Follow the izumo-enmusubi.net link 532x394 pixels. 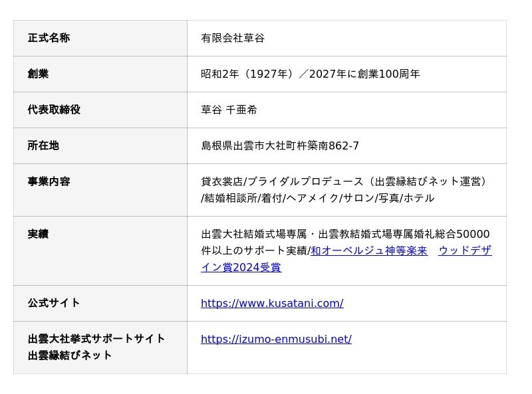pyautogui.click(x=276, y=339)
